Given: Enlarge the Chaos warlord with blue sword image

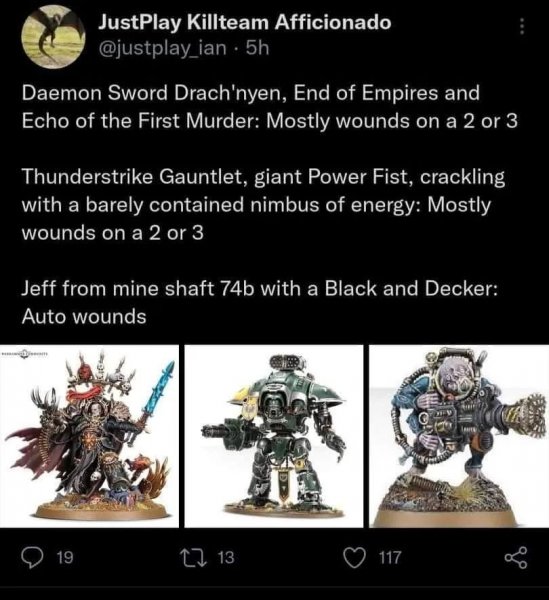Looking at the screenshot, I should [89, 436].
